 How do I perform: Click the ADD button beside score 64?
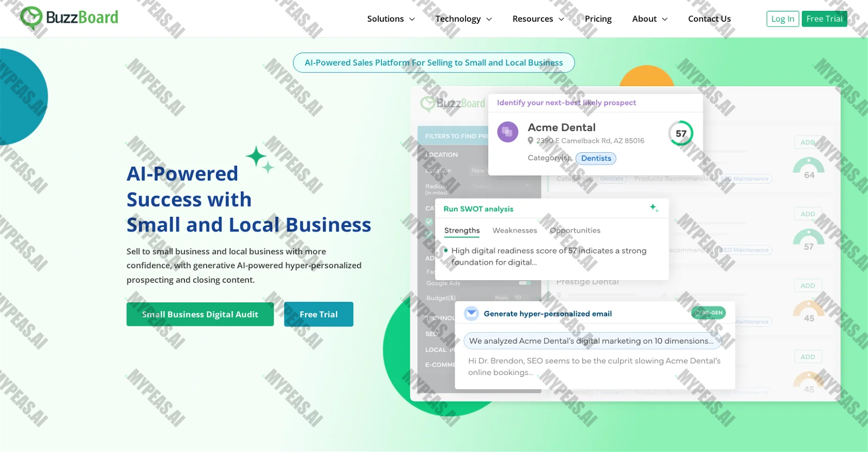pyautogui.click(x=808, y=143)
